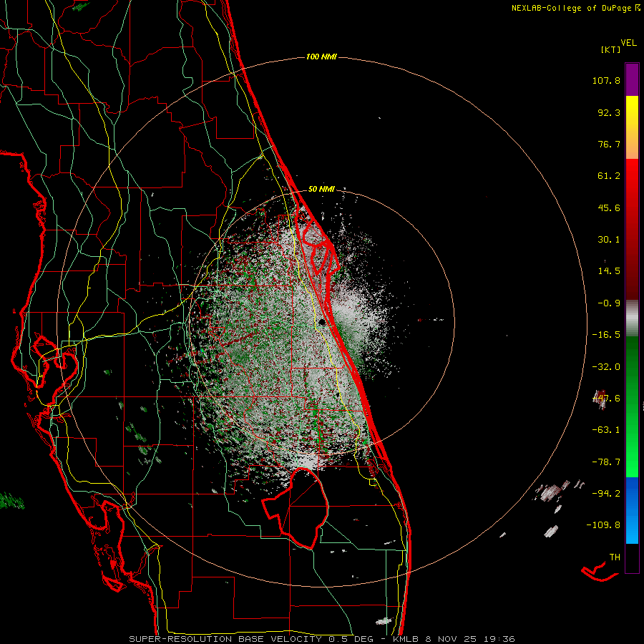Click the 45.6 legend value
The height and width of the screenshot is (644, 644).
[609, 208]
